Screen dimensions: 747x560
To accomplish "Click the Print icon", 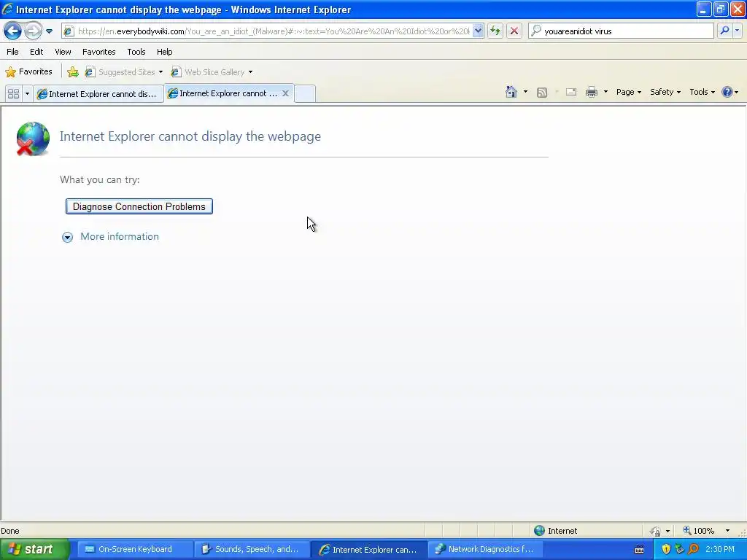I will tap(591, 92).
